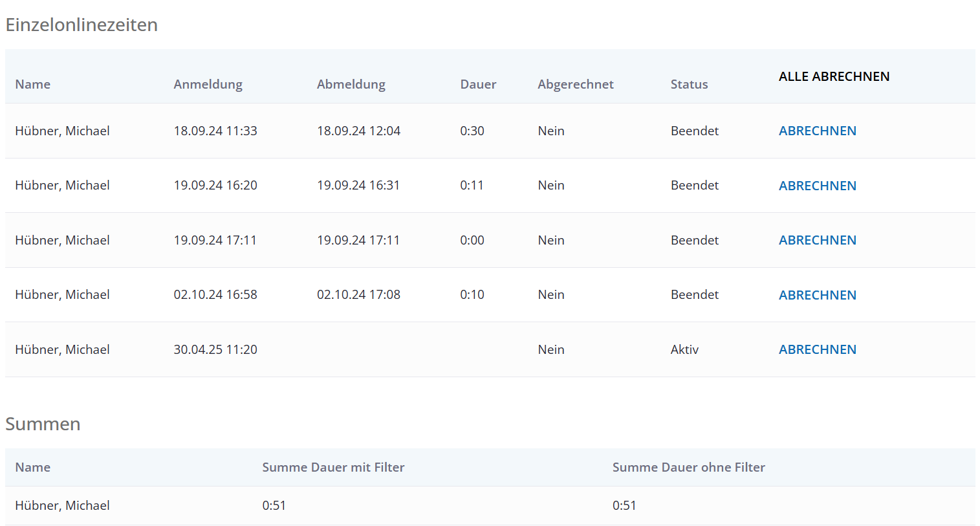Click the ALLE ABRECHNEN button
Screen dimensions: 980x526
click(x=834, y=76)
